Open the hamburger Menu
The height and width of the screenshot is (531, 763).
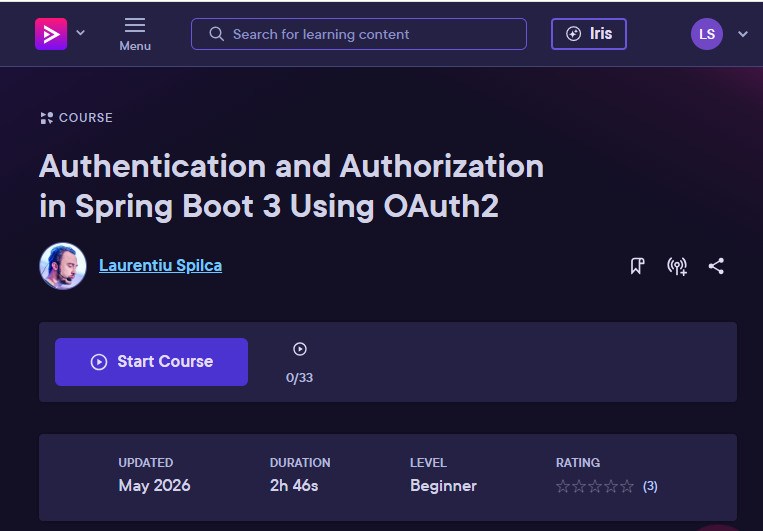[135, 34]
